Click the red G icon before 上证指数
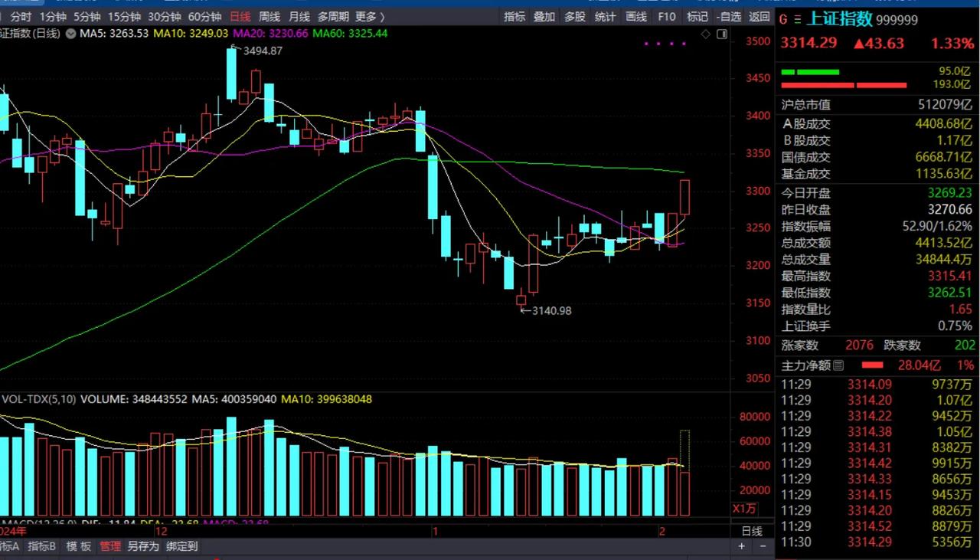The height and width of the screenshot is (560, 980). (782, 20)
